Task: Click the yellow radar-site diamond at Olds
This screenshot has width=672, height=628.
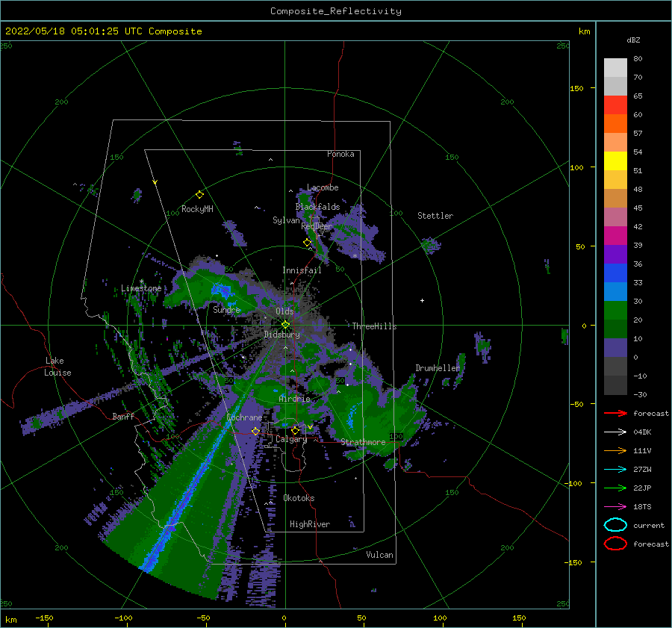Action: 285,325
